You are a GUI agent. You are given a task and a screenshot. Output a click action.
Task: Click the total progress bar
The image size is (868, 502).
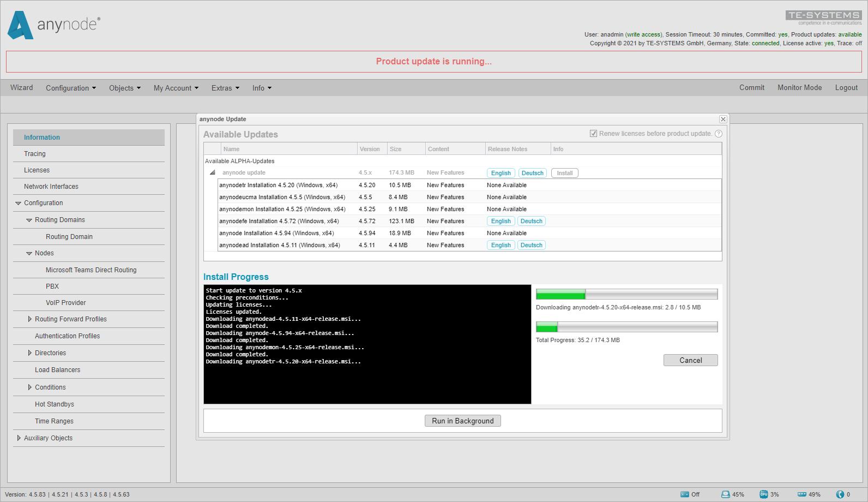click(x=626, y=327)
